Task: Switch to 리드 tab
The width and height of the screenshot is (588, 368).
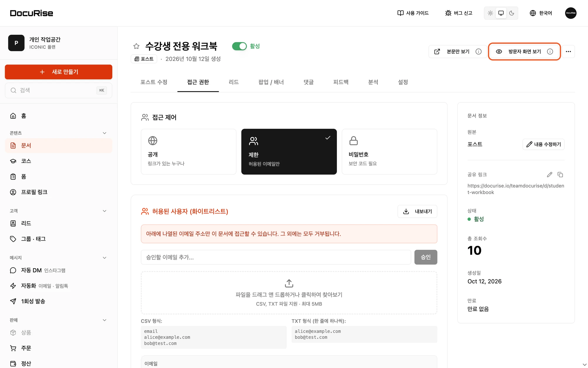Action: coord(233,82)
